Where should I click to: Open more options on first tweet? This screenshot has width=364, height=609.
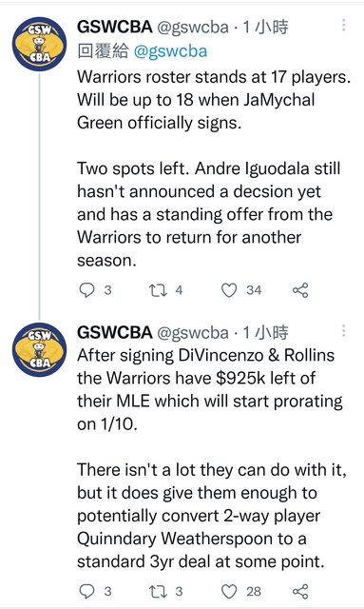coord(343,25)
